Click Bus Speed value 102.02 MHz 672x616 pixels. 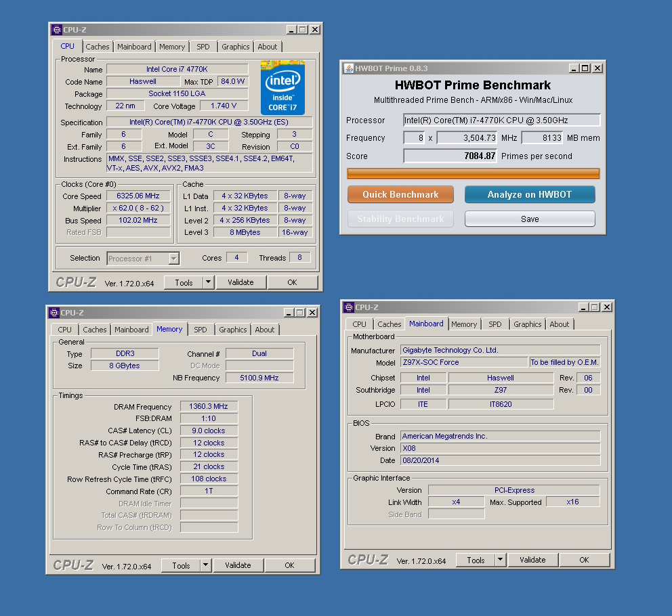tap(138, 220)
